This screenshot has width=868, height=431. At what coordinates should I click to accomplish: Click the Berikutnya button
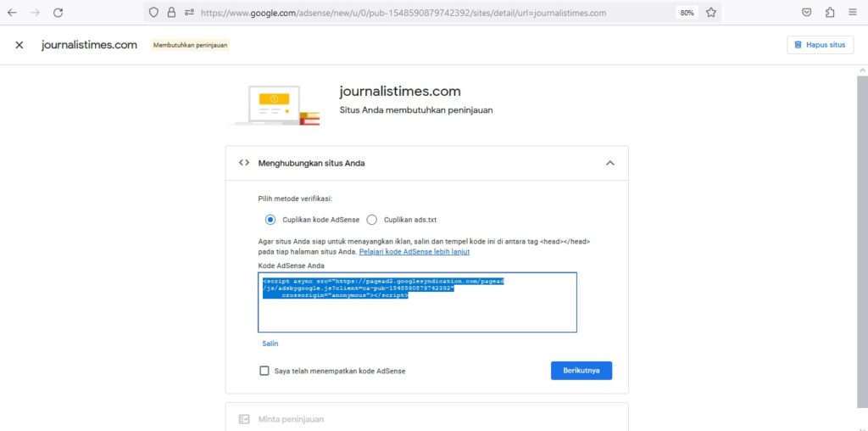point(581,371)
